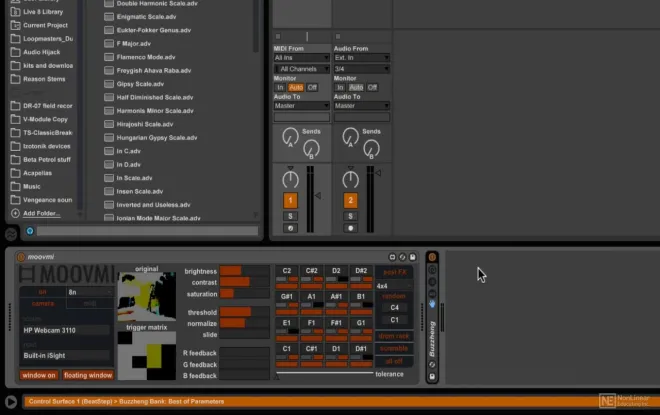Set track 1 monitor to Off

coord(312,88)
